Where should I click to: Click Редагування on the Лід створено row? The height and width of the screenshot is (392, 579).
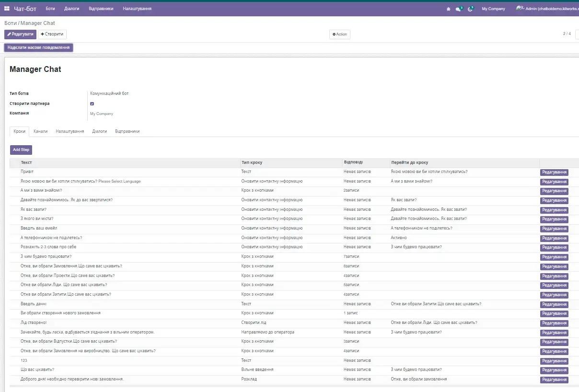pyautogui.click(x=554, y=323)
